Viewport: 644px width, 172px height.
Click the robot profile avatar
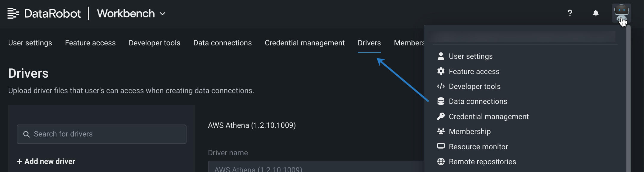coord(621,13)
